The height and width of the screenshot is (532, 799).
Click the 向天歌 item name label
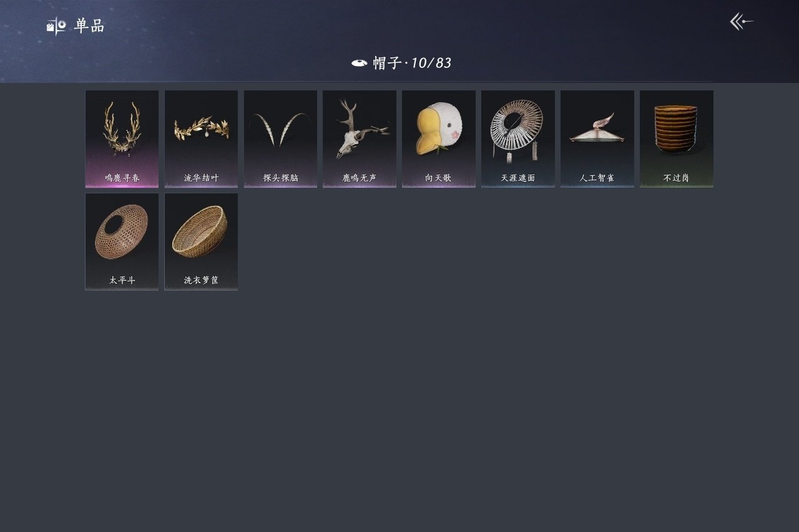(x=439, y=178)
